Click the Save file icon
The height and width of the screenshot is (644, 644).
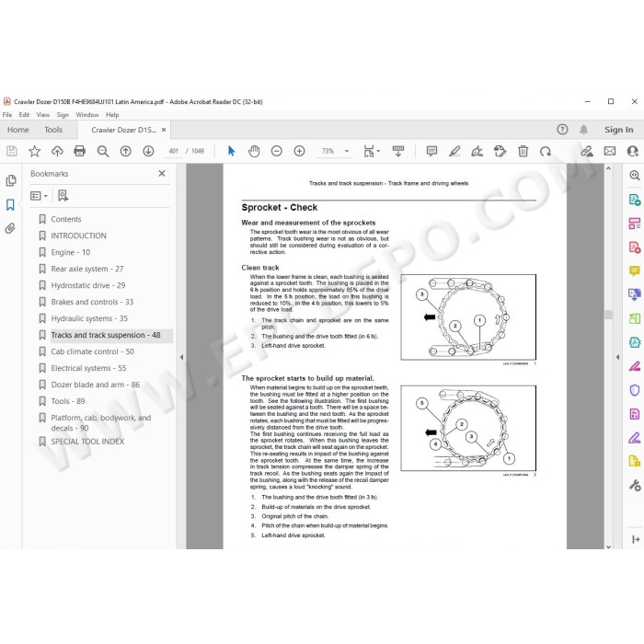coord(12,152)
